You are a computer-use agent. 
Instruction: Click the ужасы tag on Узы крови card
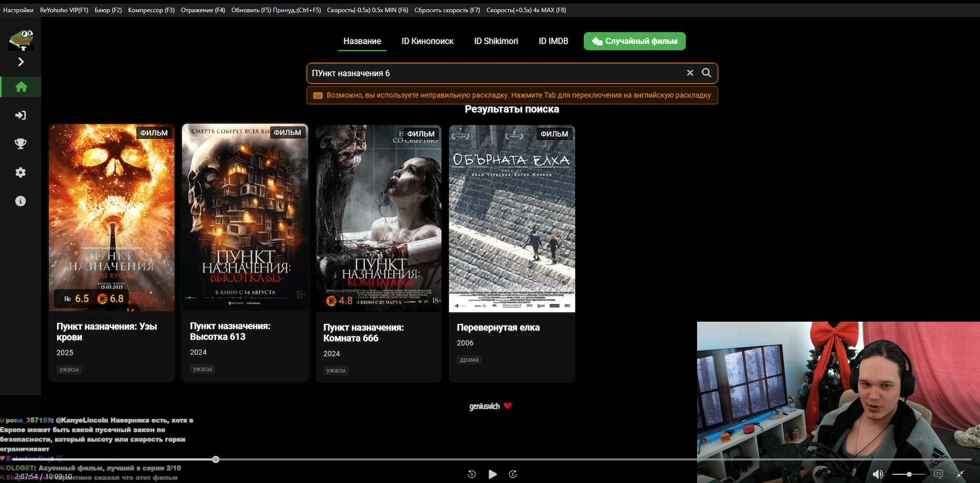[x=69, y=369]
